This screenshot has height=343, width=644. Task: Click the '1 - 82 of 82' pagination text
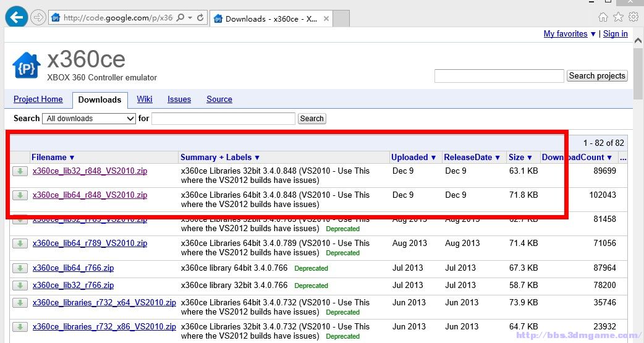coord(603,143)
